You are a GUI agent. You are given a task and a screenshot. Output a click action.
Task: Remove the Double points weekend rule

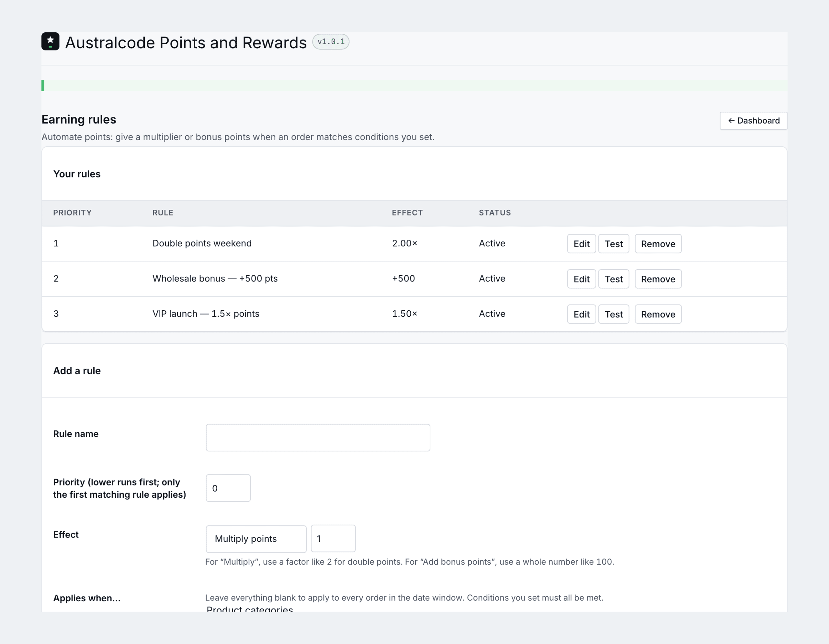point(658,243)
